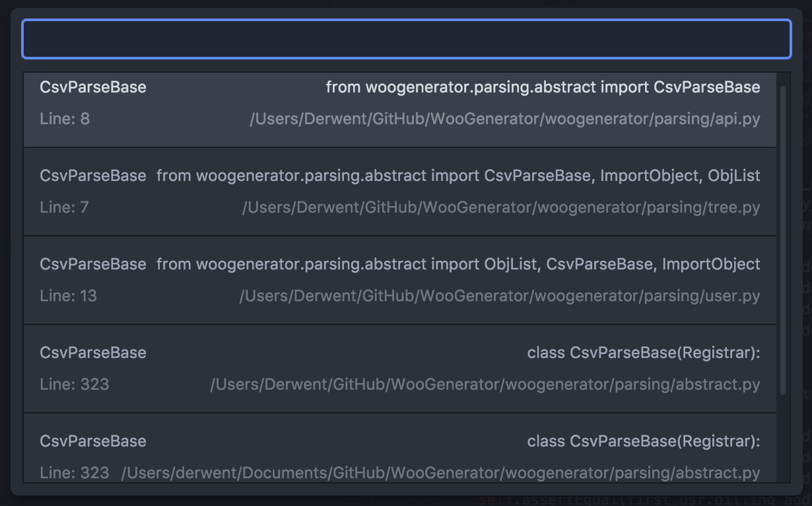Click the import line listing only CsvParseBase
This screenshot has height=506, width=812.
(x=543, y=87)
